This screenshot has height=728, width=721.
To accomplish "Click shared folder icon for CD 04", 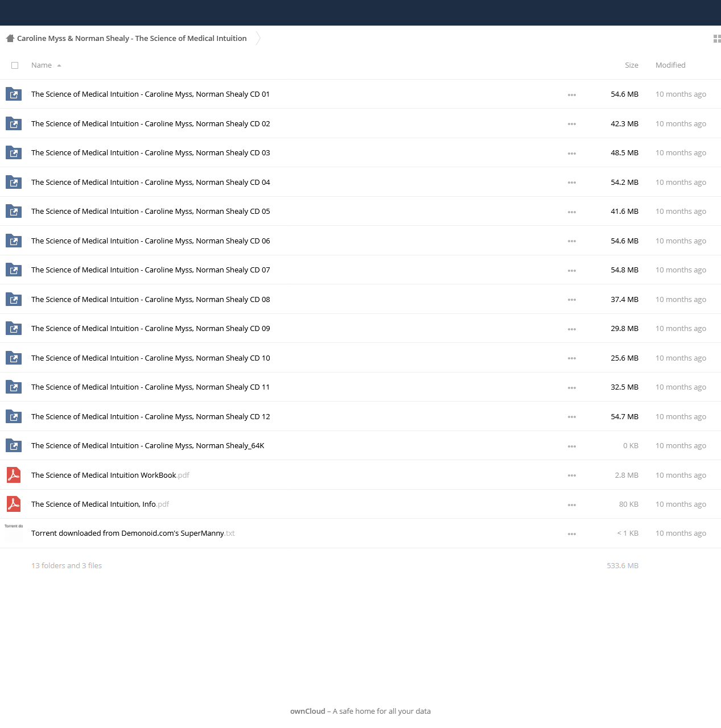I will click(14, 182).
